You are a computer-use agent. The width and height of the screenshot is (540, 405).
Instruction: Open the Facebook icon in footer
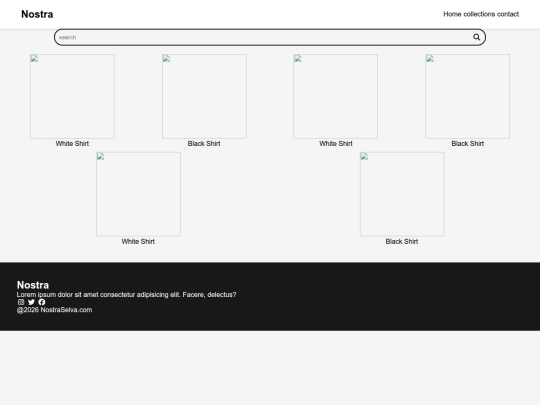click(42, 302)
